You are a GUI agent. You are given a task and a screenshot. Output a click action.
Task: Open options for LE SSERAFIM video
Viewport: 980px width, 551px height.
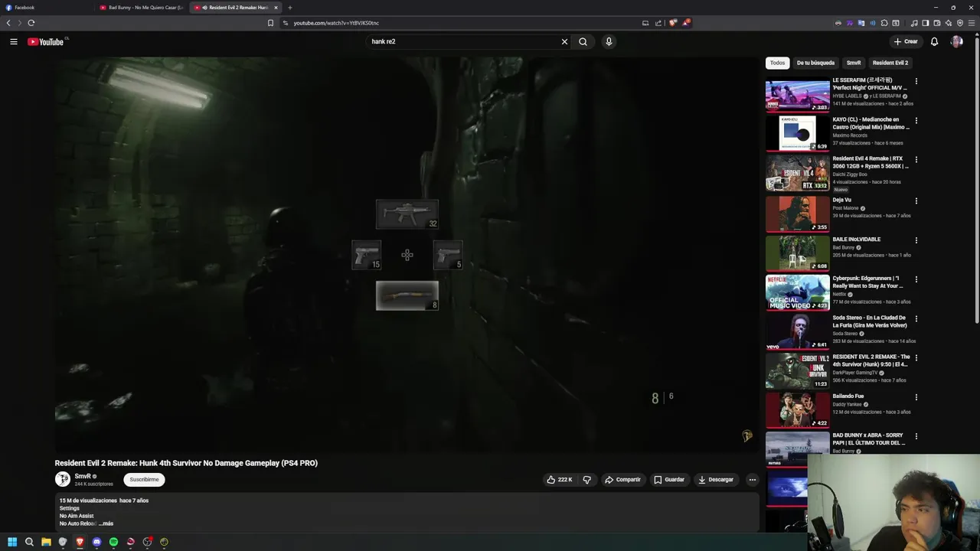tap(916, 81)
